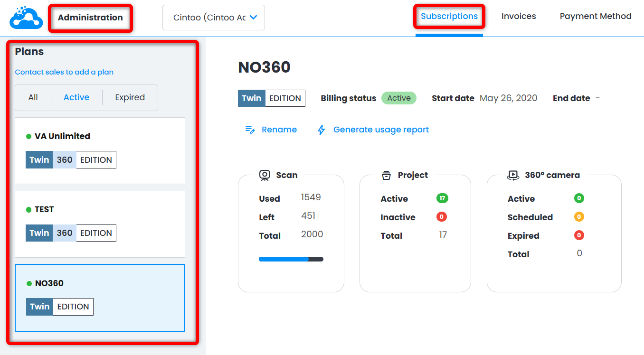
Task: Click the Project archive icon
Action: [x=386, y=175]
